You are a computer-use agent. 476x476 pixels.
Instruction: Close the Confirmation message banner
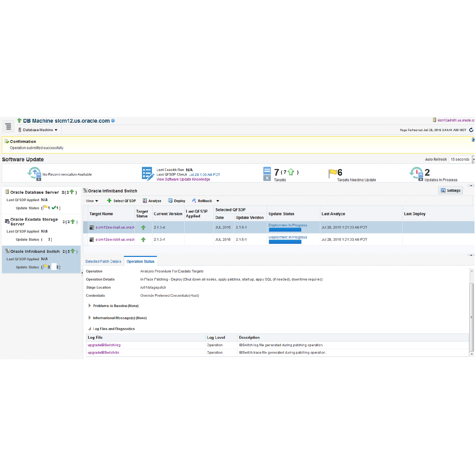pos(473,140)
